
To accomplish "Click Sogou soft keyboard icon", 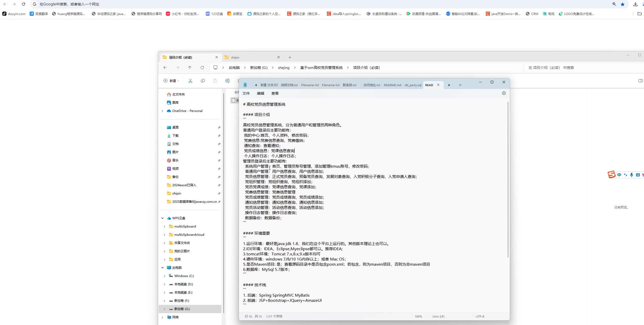I will [x=638, y=175].
